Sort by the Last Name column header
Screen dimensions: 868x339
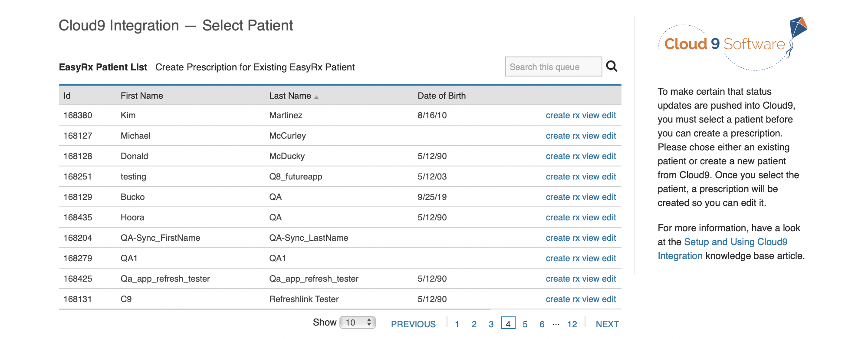click(x=294, y=96)
